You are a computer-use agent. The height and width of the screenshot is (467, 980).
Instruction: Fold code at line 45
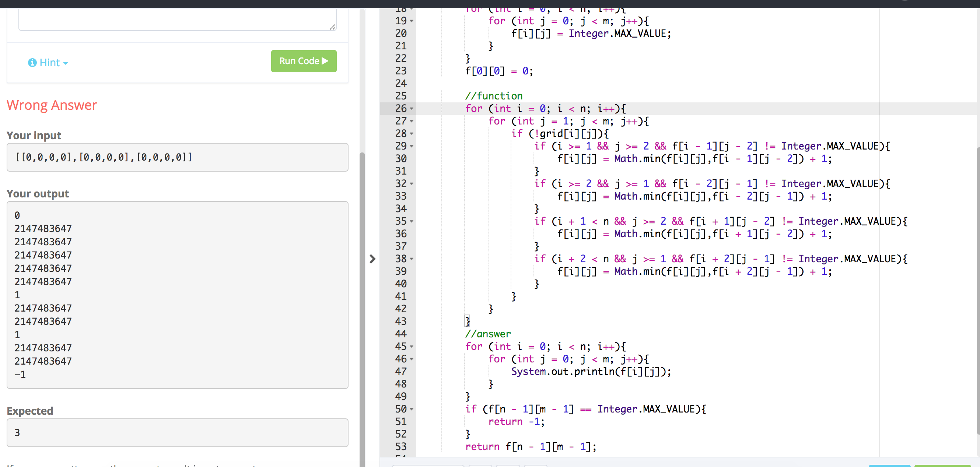coord(412,347)
